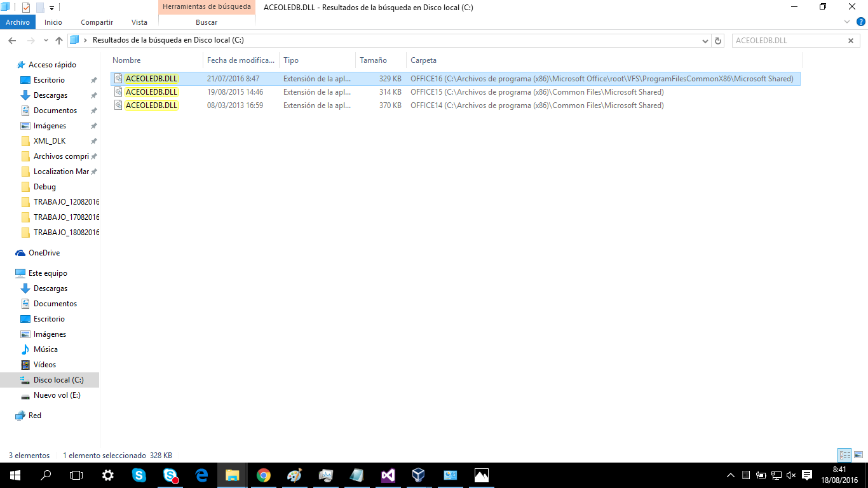Open the Archivos compri folder
This screenshot has height=488, width=868.
click(x=61, y=156)
